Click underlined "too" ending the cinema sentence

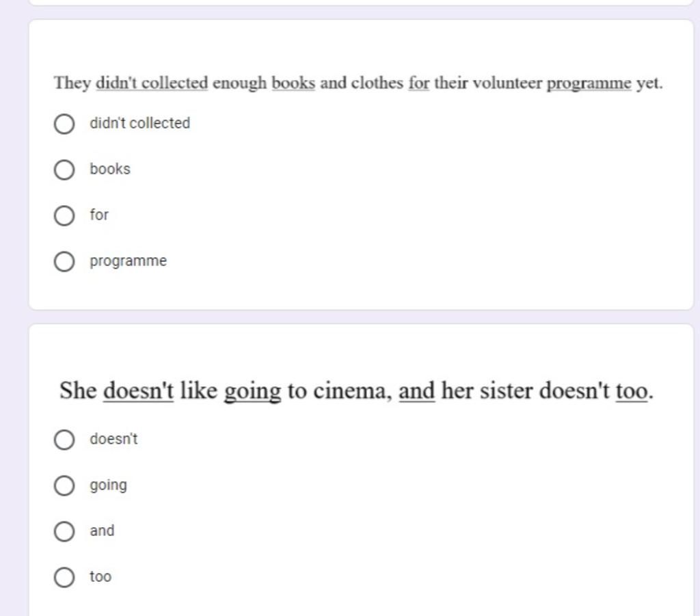[x=631, y=390]
